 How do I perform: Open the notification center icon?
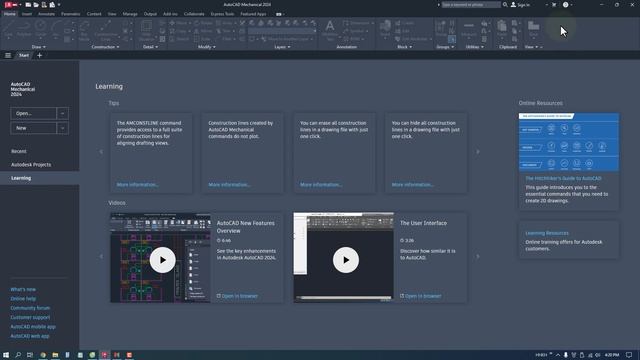click(x=629, y=355)
